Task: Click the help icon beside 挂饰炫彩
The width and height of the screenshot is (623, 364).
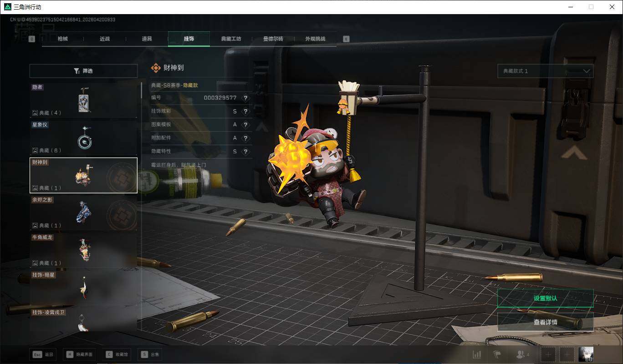Action: pos(245,111)
